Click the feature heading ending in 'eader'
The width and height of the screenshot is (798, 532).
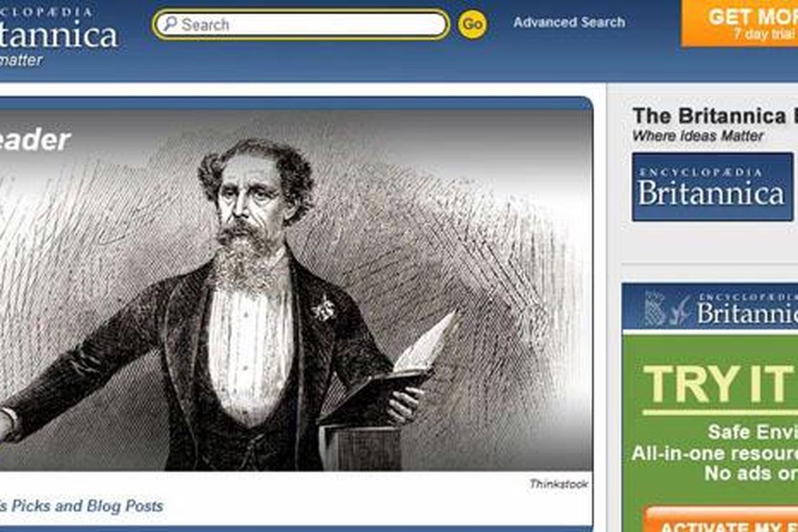point(35,140)
